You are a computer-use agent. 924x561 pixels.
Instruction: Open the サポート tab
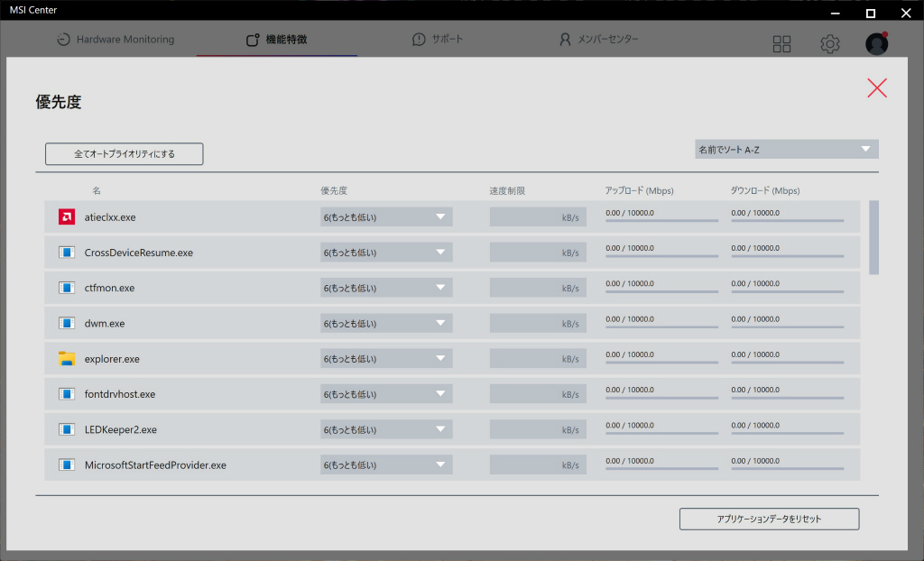click(438, 40)
